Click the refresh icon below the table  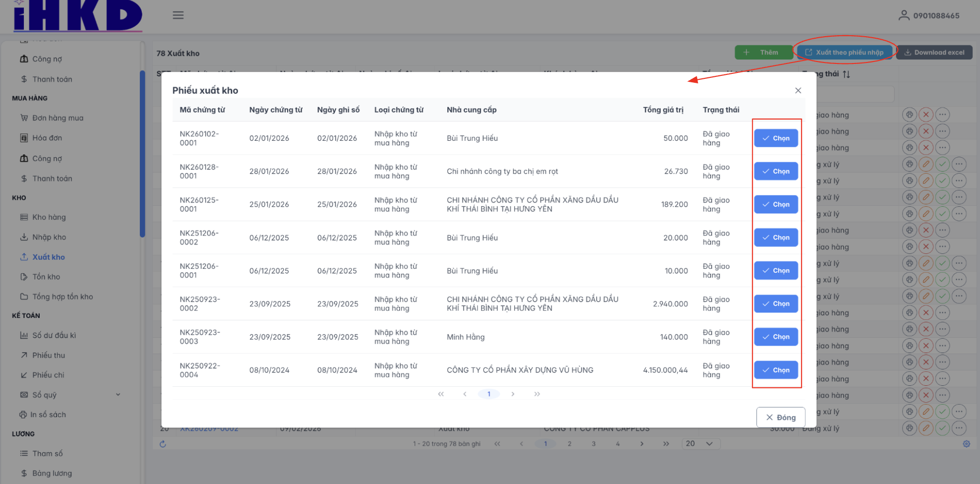(163, 444)
